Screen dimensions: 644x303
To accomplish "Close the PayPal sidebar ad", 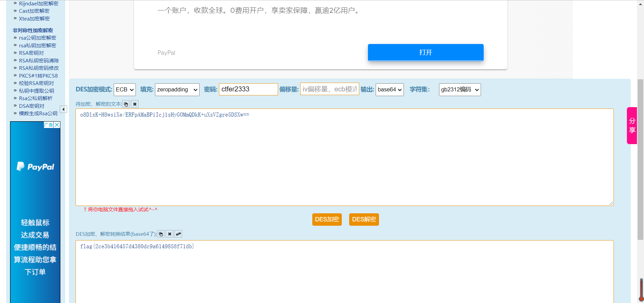I will [x=57, y=125].
